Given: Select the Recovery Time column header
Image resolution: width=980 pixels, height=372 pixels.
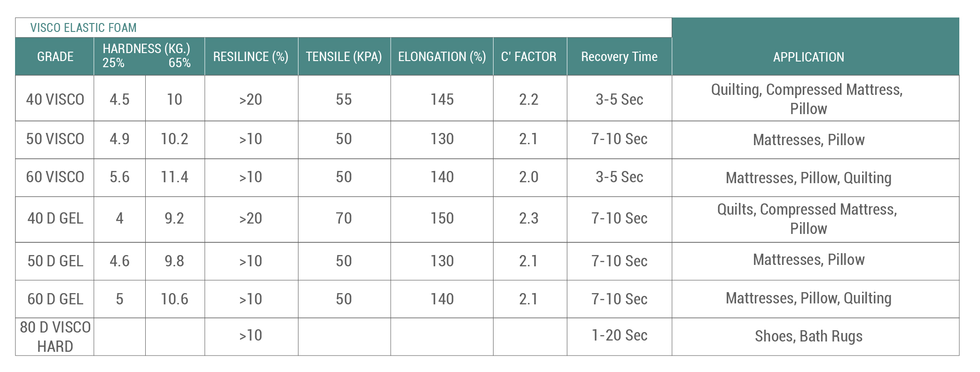Looking at the screenshot, I should 619,57.
